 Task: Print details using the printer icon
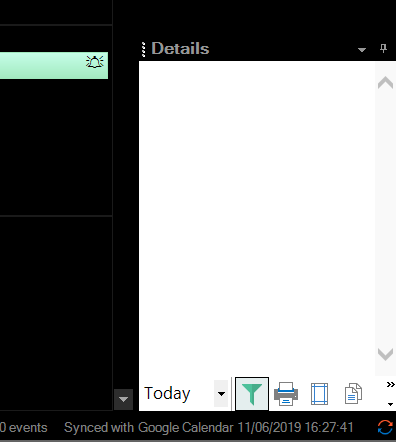click(x=286, y=394)
